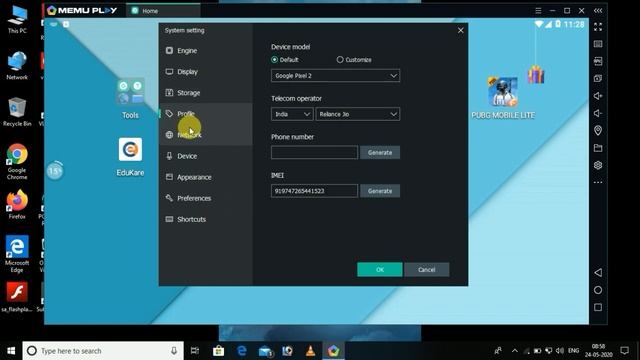640x360 pixels.
Task: Open the MEmu hamburger menu
Action: [538, 11]
